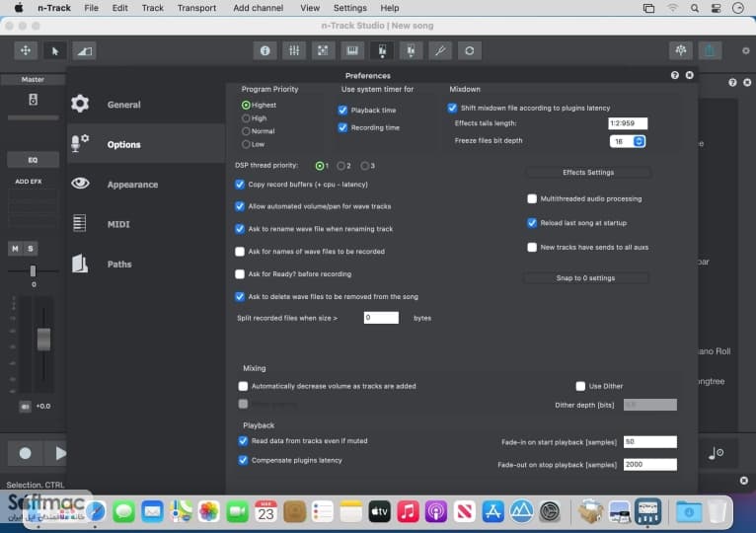Open the File menu
756x533 pixels.
[91, 8]
